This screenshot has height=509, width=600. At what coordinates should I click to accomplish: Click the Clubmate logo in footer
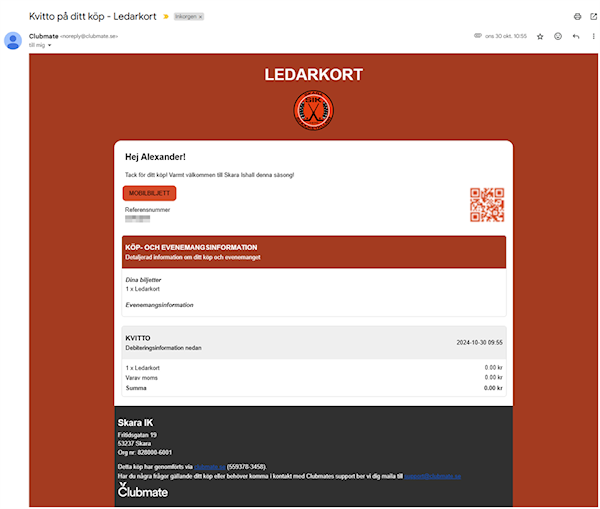143,491
